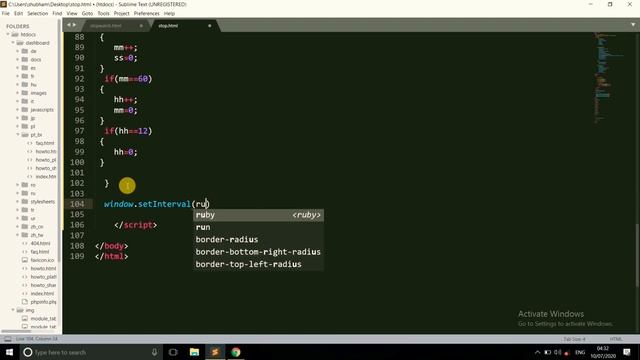
Task: Open faq.html inside pt_br folder
Action: [x=44, y=143]
